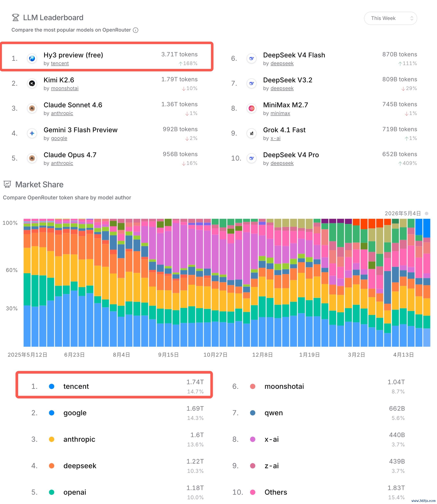Follow the x-ai author link under Grok

pyautogui.click(x=275, y=138)
